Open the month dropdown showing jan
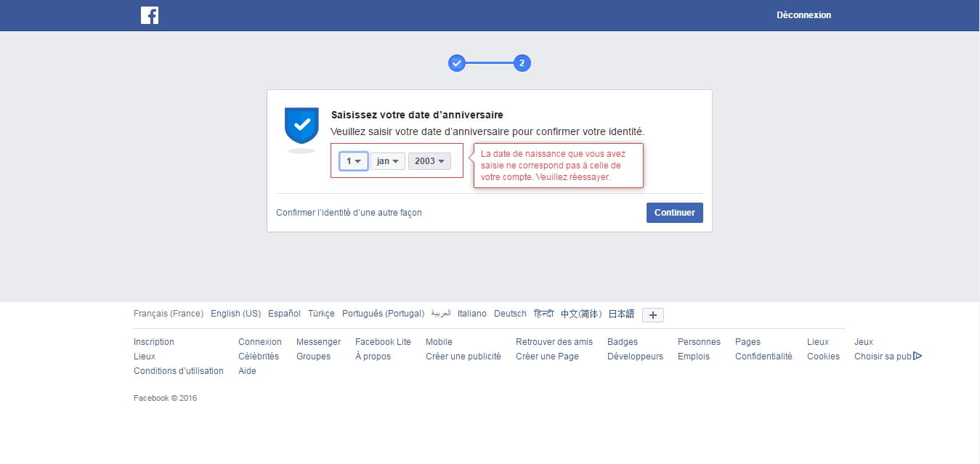 (388, 161)
